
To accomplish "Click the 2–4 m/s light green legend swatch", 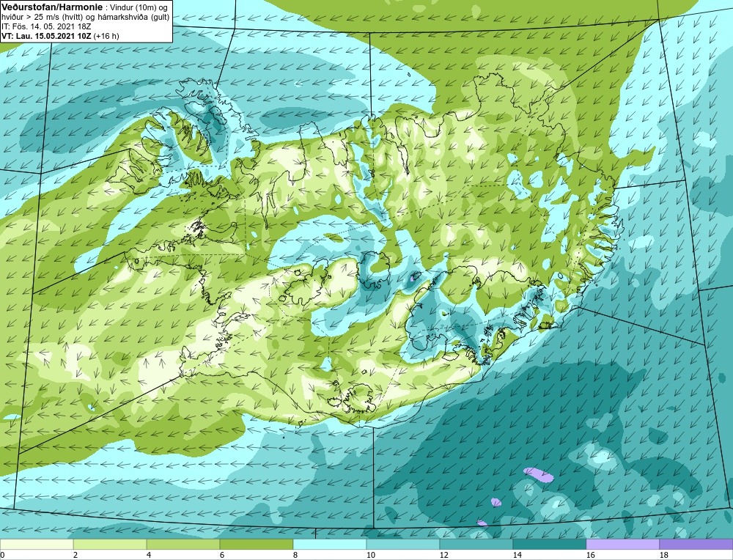I will pyautogui.click(x=110, y=545).
